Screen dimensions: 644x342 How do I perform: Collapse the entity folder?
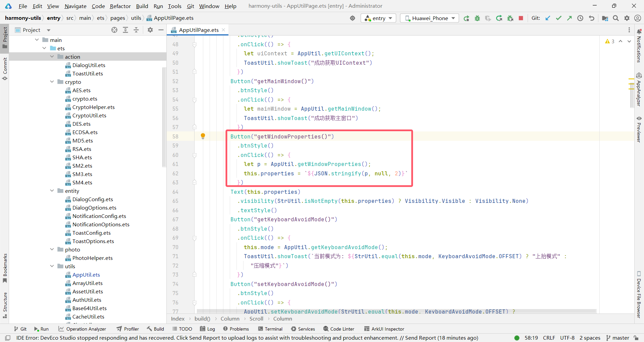[52, 191]
